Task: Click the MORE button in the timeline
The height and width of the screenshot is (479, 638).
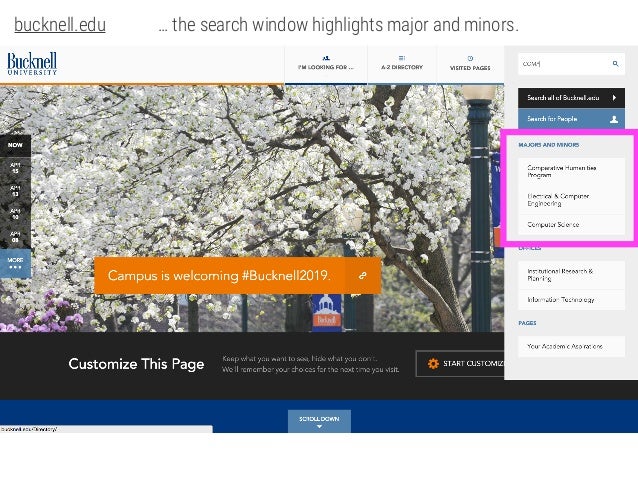Action: (x=15, y=263)
